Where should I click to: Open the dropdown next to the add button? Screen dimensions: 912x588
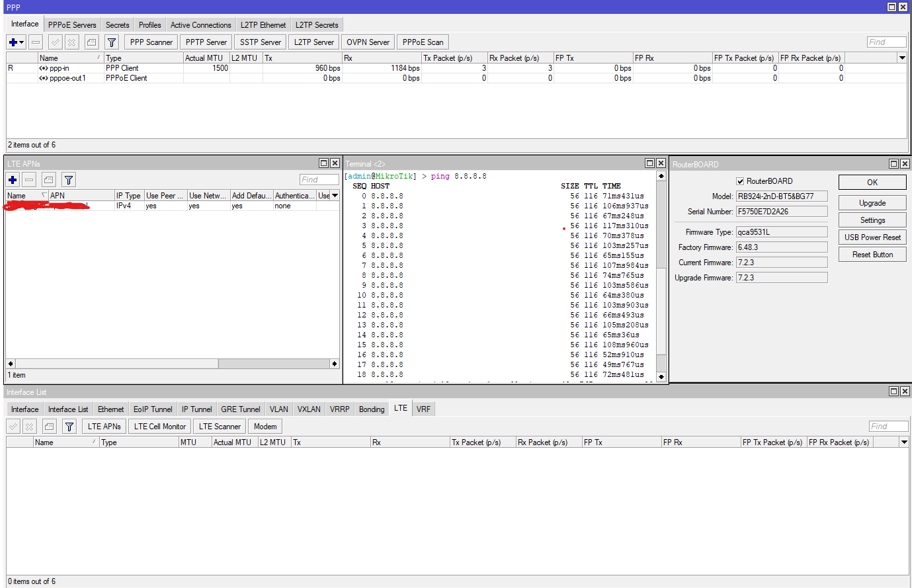tap(20, 42)
